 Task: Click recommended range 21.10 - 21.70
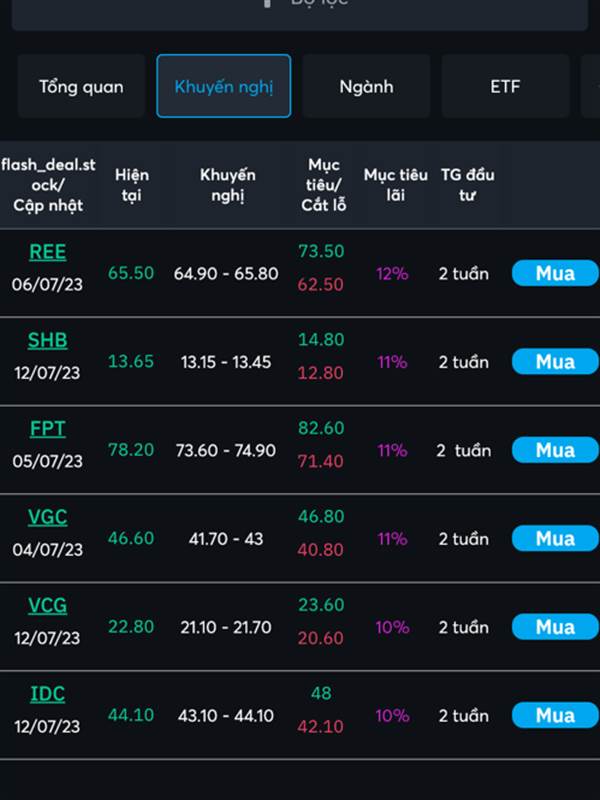pos(226,627)
